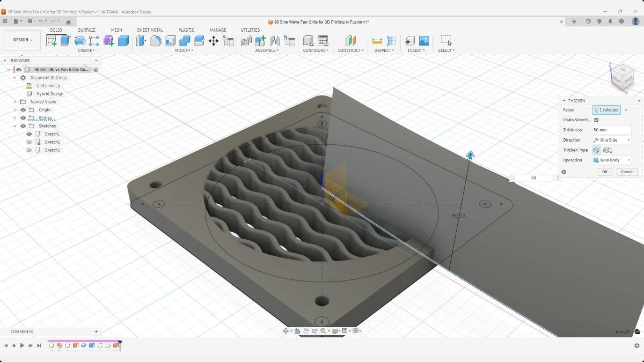
Task: Open the Direction dropdown in Thicken dialog
Action: pos(628,140)
